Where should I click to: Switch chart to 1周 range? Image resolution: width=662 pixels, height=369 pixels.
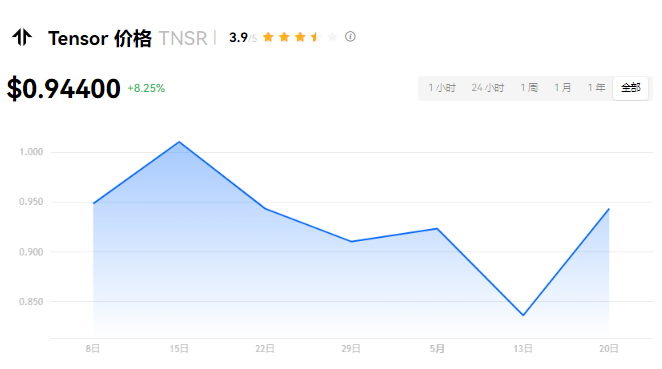[x=529, y=88]
